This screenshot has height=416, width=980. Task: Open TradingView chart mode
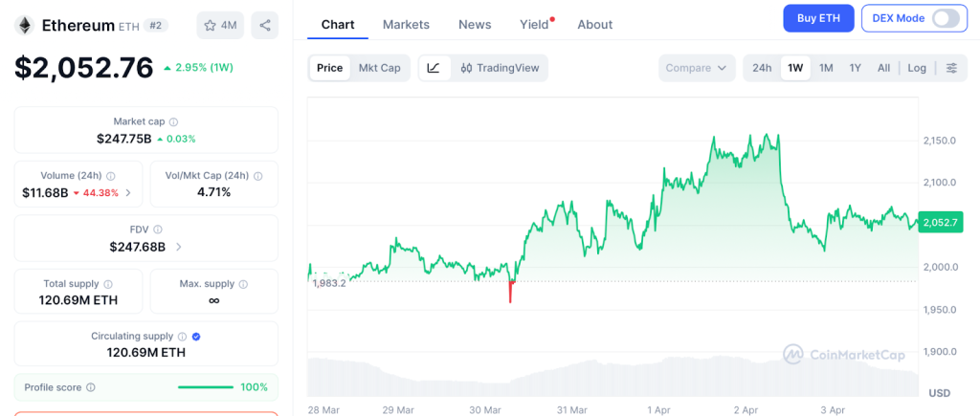click(x=500, y=68)
